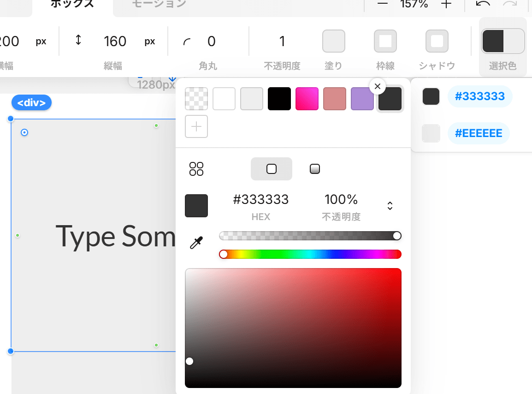This screenshot has width=532, height=394.
Task: Select the #333333 color link
Action: (480, 96)
